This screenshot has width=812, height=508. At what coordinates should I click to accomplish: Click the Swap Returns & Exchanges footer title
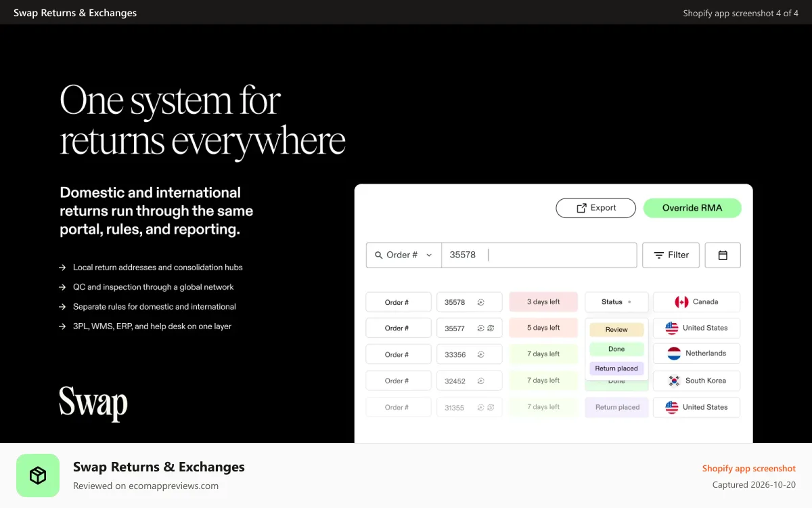point(159,467)
